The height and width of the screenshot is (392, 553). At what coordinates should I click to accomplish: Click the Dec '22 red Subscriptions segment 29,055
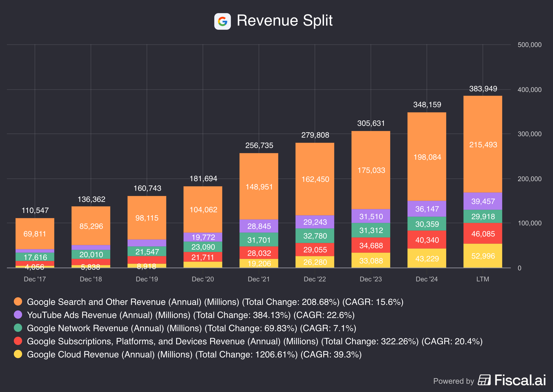click(315, 250)
